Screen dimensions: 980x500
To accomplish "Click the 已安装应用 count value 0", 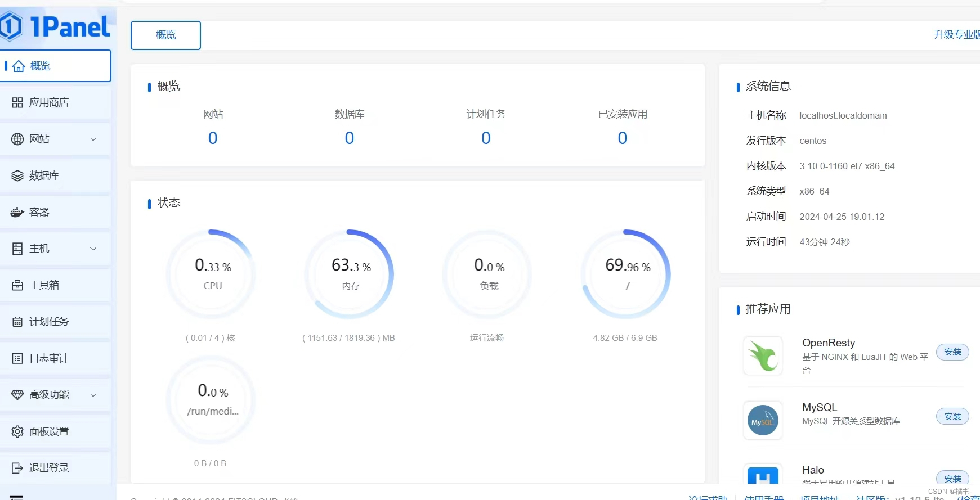I will pyautogui.click(x=623, y=138).
